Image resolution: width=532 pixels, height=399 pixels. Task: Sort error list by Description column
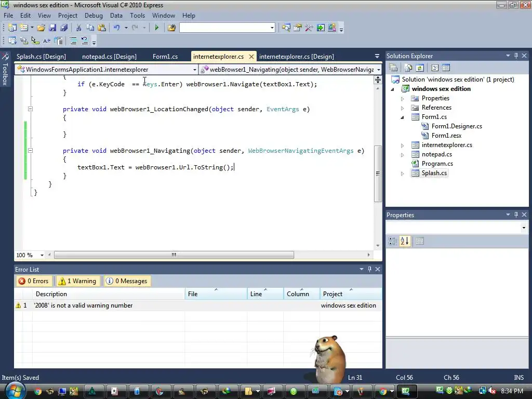pos(109,294)
